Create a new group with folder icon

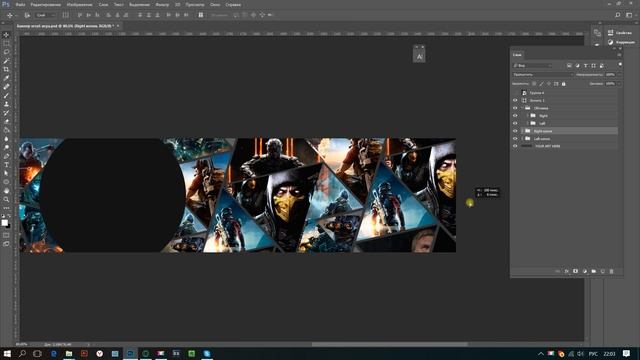593,271
